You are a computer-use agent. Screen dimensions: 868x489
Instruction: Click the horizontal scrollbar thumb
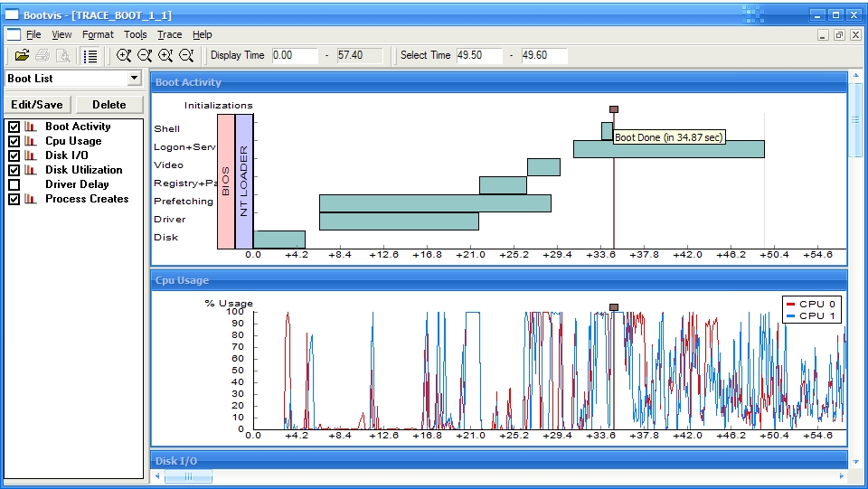click(188, 476)
